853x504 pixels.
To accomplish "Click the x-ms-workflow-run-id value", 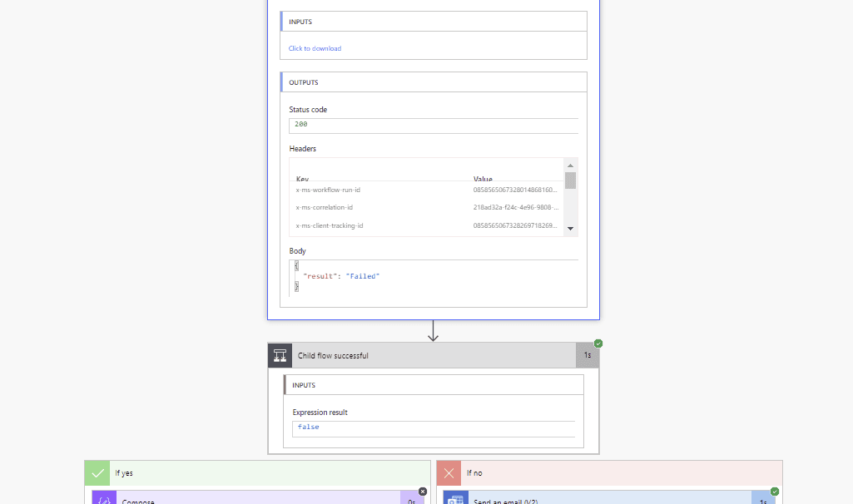I will [x=515, y=190].
